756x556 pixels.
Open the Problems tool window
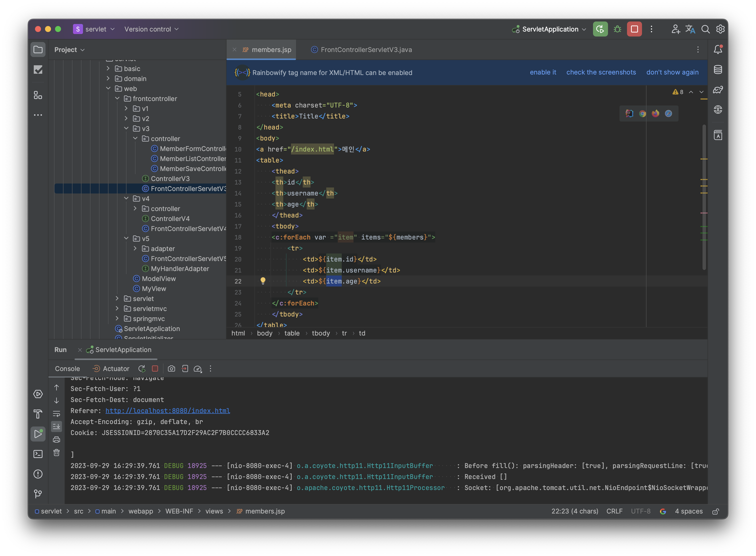tap(38, 474)
